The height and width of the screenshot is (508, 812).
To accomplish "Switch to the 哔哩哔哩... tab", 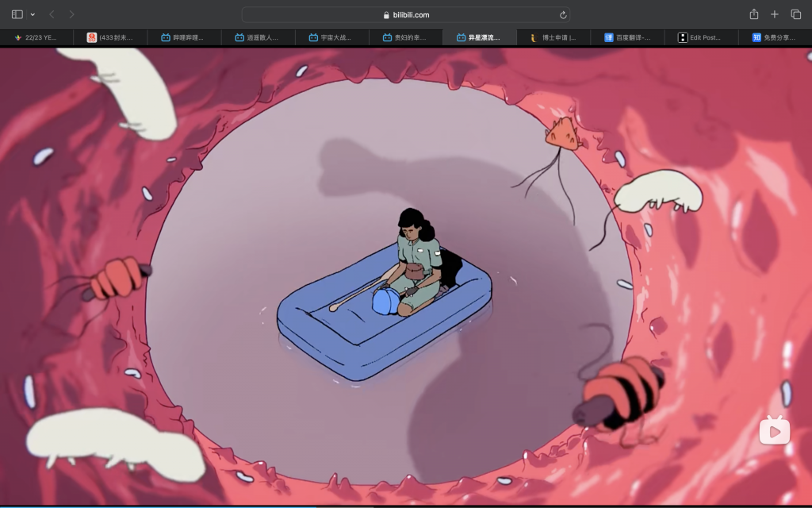I will tap(184, 37).
